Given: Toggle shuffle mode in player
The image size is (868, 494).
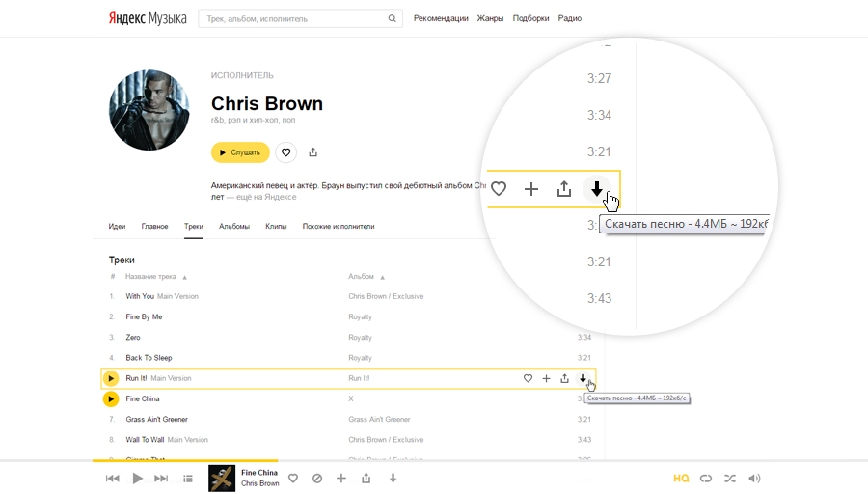Looking at the screenshot, I should pyautogui.click(x=730, y=479).
